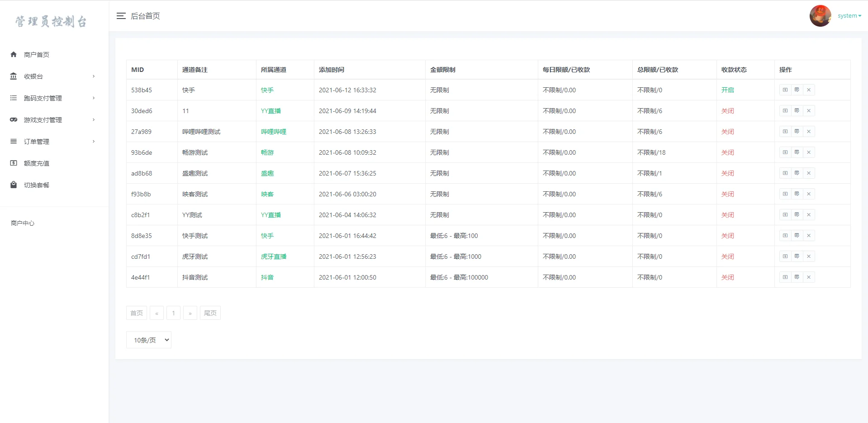Click the 尾页 pagination button

210,313
